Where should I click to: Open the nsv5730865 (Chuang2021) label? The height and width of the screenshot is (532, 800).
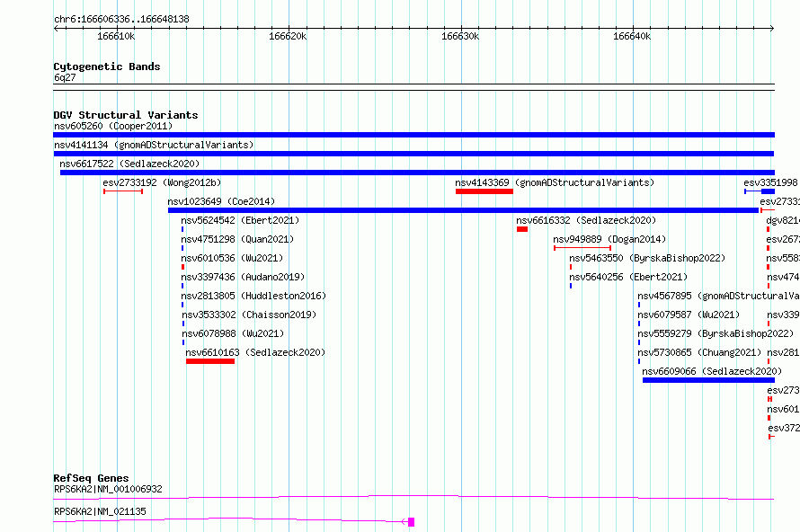click(x=699, y=352)
